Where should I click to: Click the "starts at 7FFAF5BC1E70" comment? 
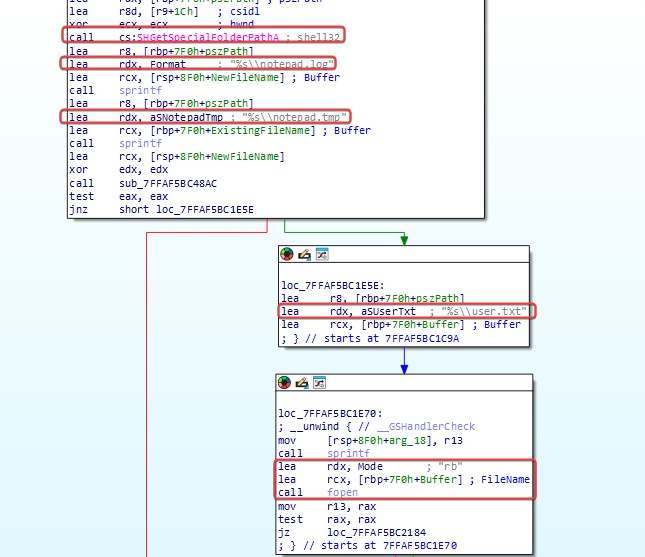(389, 545)
